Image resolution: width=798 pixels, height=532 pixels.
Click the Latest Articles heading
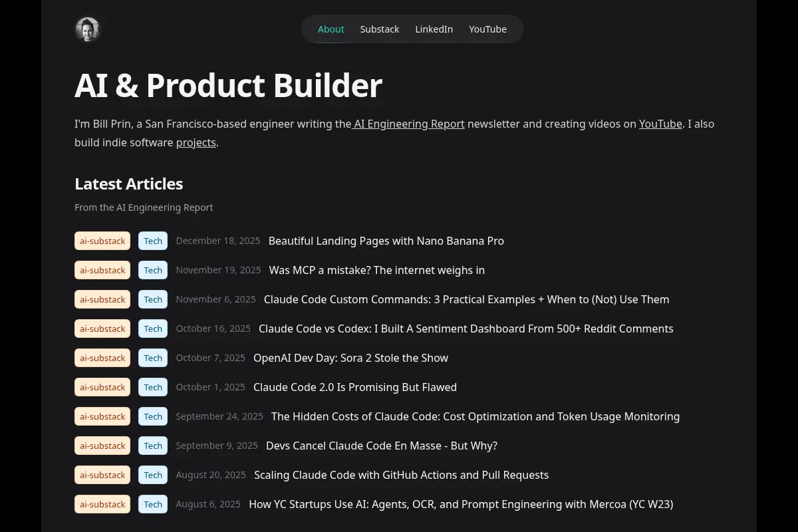(128, 184)
